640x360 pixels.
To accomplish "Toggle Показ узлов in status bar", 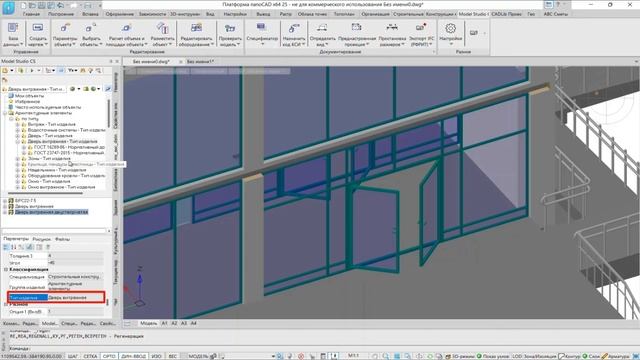I will [492, 356].
